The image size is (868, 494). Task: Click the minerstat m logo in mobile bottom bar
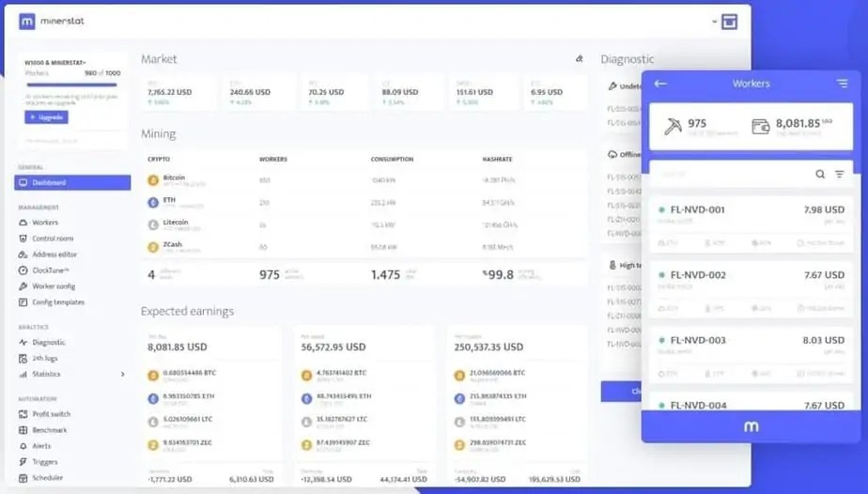click(x=752, y=426)
